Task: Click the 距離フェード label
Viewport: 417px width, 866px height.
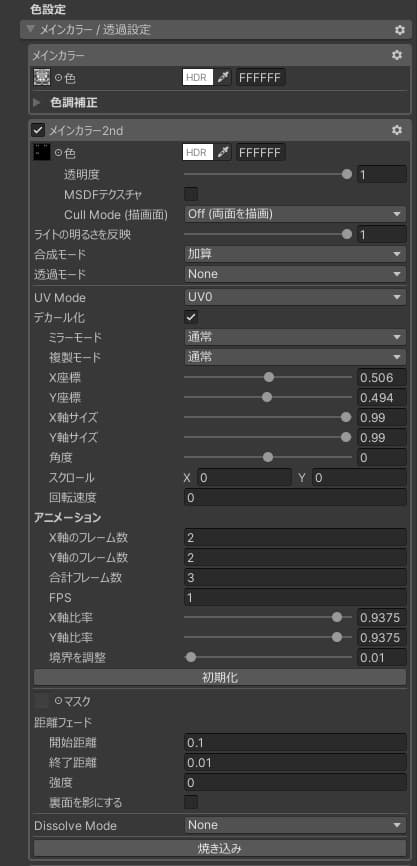Action: click(x=63, y=722)
